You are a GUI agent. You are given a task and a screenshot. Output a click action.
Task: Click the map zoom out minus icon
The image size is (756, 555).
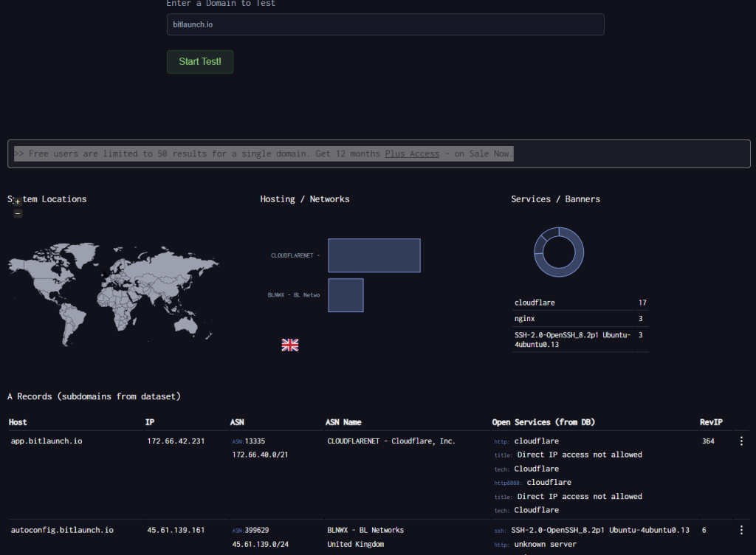tap(18, 213)
